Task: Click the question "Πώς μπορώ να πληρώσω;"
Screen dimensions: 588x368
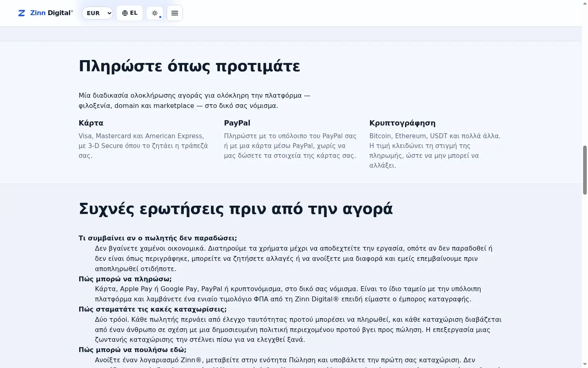Action: 125,279
